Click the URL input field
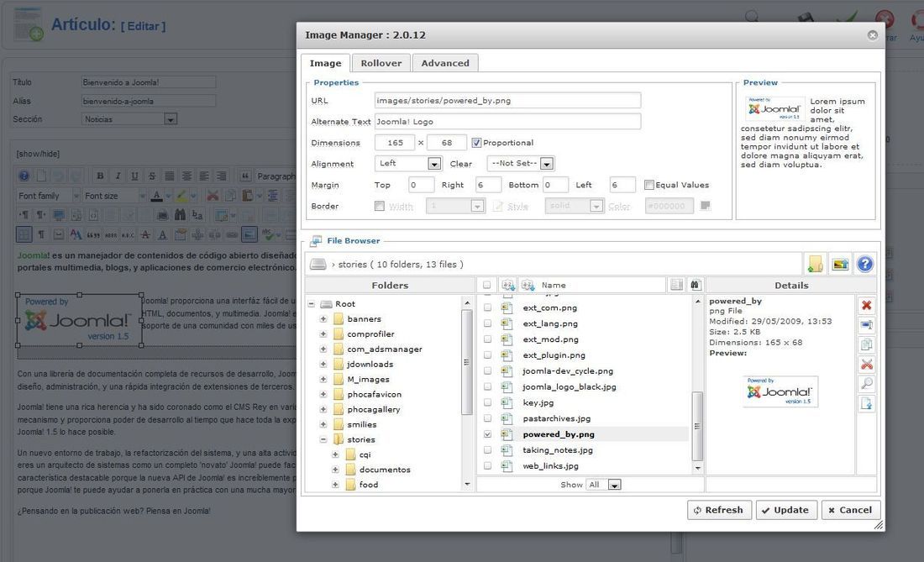 point(507,101)
